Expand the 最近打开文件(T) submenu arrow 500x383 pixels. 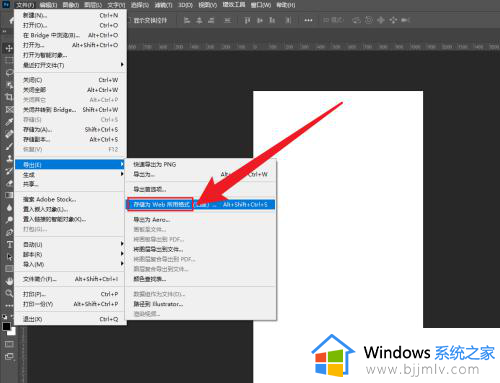coord(122,65)
